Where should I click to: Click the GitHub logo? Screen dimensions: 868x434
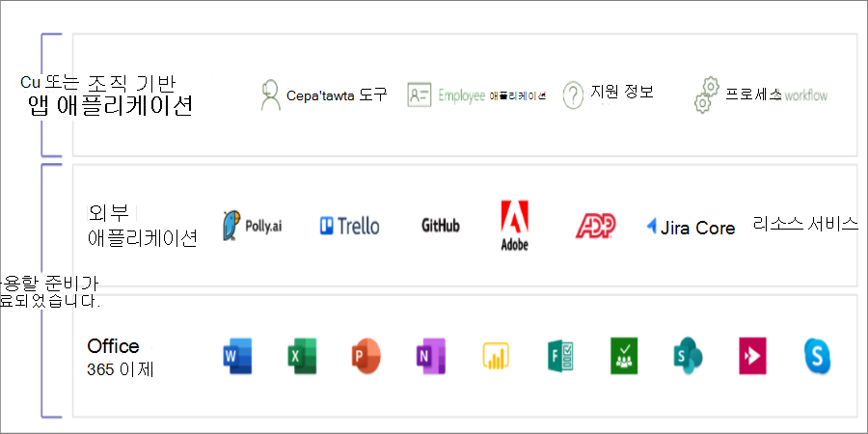click(x=441, y=226)
